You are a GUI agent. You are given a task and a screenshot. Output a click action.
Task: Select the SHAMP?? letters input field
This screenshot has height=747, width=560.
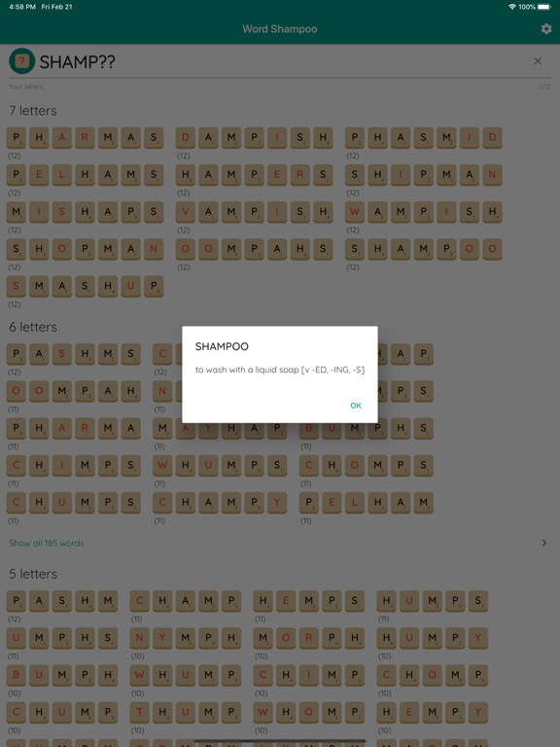coord(280,61)
